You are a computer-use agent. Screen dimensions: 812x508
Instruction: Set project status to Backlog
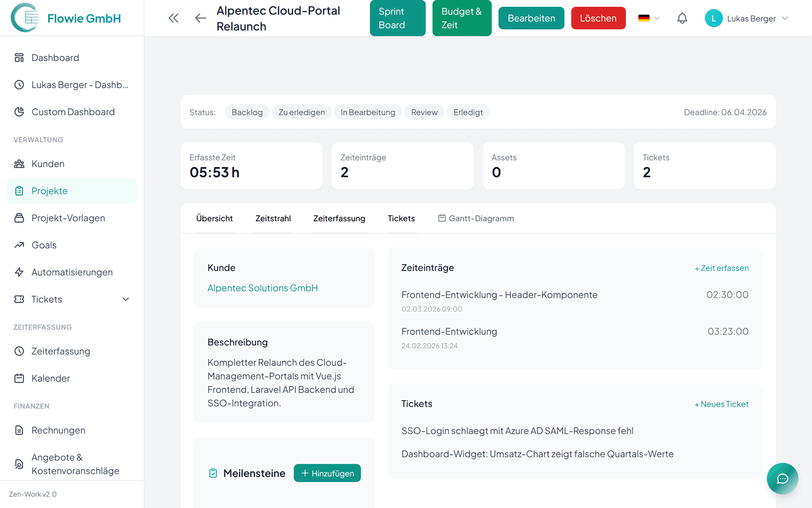click(247, 112)
